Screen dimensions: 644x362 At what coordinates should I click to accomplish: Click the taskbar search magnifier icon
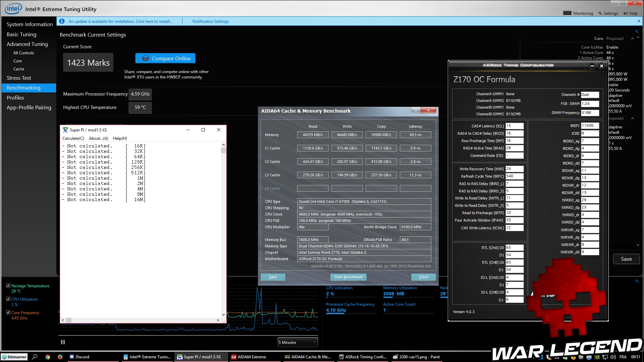[x=35, y=357]
